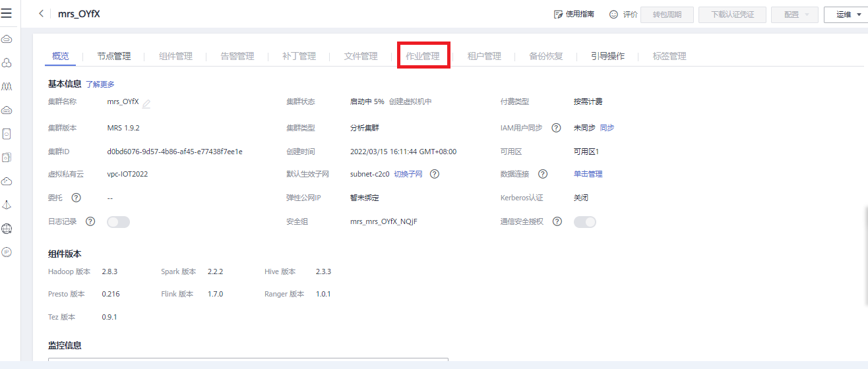Go back using the arrow beside mrs_OYfX
The height and width of the screenshot is (369, 868).
click(x=42, y=14)
